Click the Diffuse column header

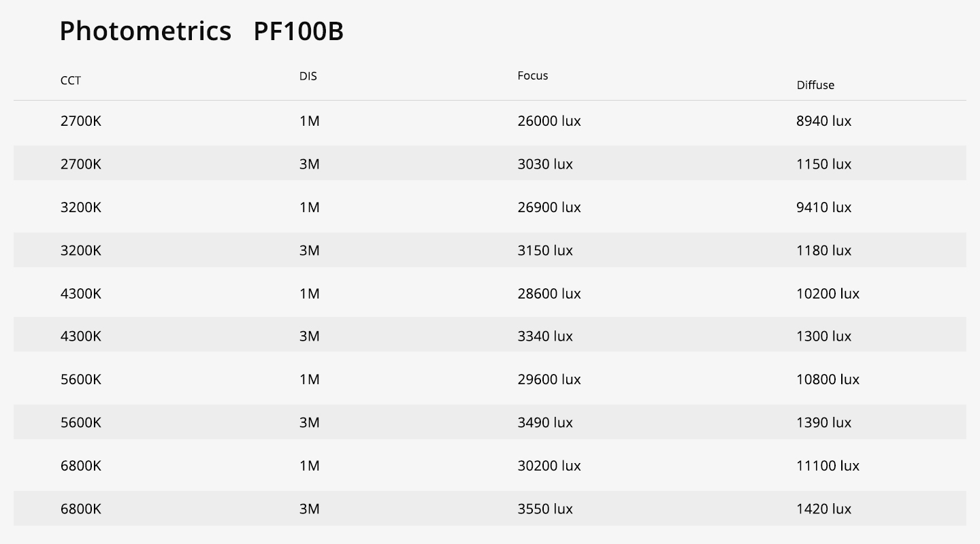coord(815,85)
